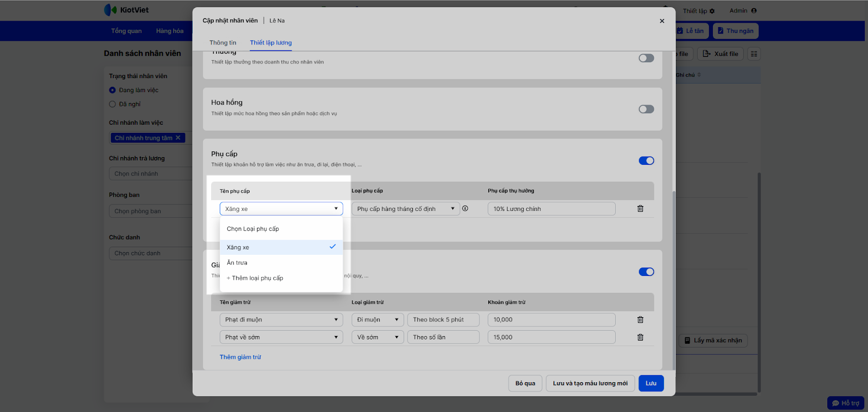The image size is (868, 412).
Task: Click the Admin account icon
Action: click(754, 11)
